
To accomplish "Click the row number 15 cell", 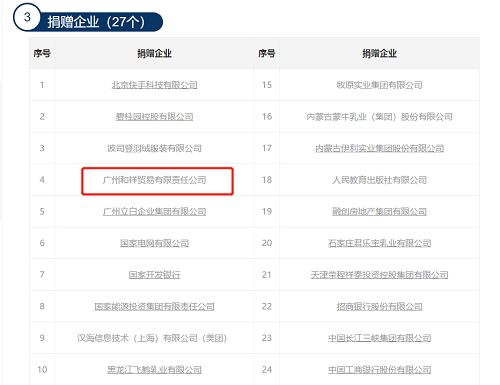I will (x=267, y=85).
